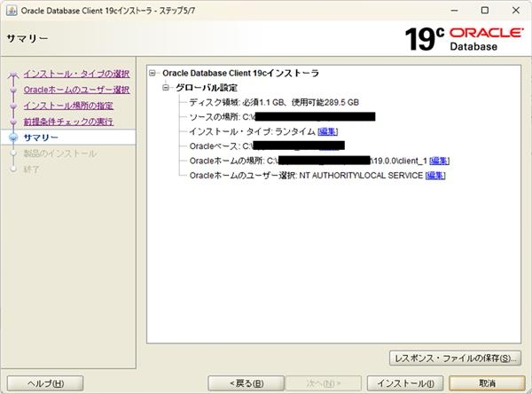Open the 前提条件チェックの実行 step

coord(67,122)
